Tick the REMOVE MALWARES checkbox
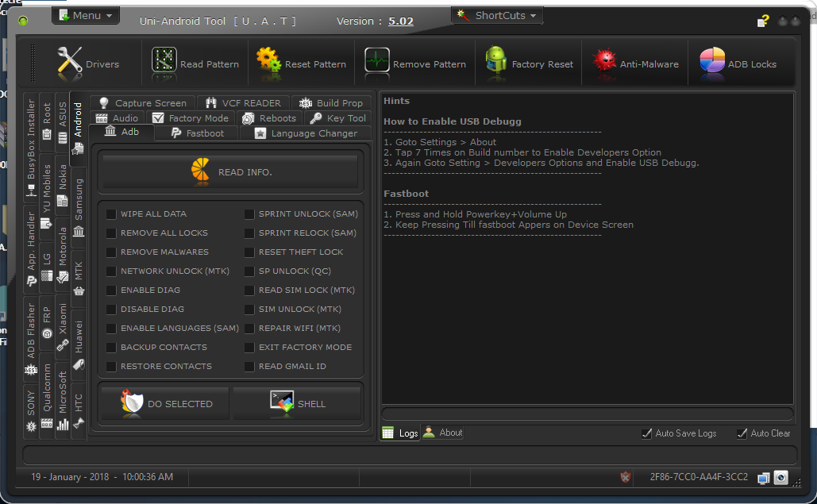Viewport: 817px width, 504px height. [111, 252]
